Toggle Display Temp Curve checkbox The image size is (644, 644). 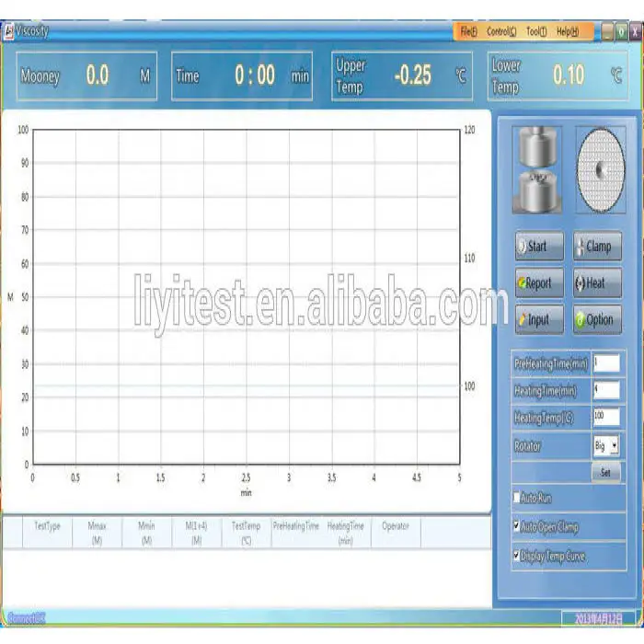517,556
